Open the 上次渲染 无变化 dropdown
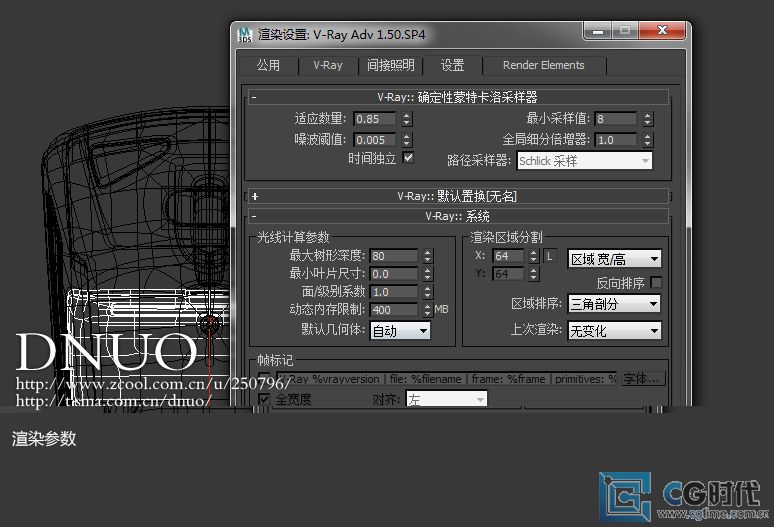The image size is (774, 527). pyautogui.click(x=615, y=331)
